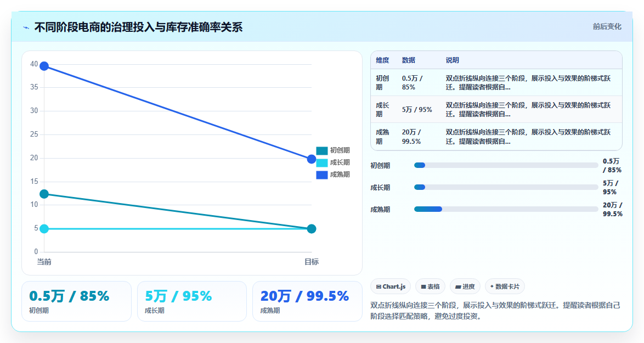Click the 初创期 current point near 12

(x=44, y=194)
